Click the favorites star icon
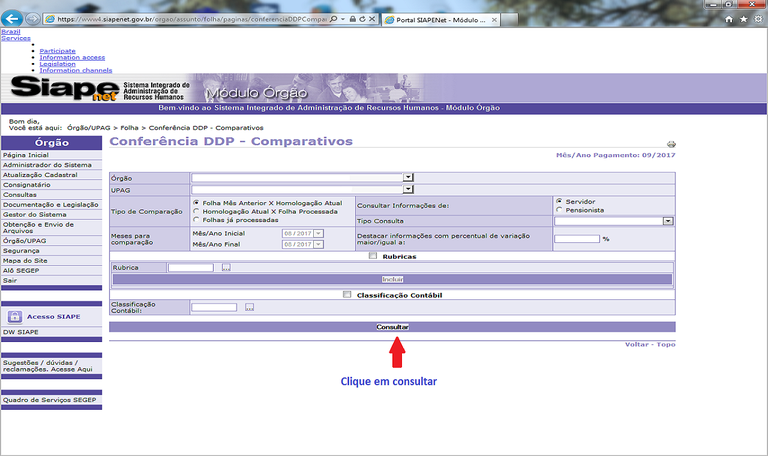The image size is (768, 456). pyautogui.click(x=742, y=19)
